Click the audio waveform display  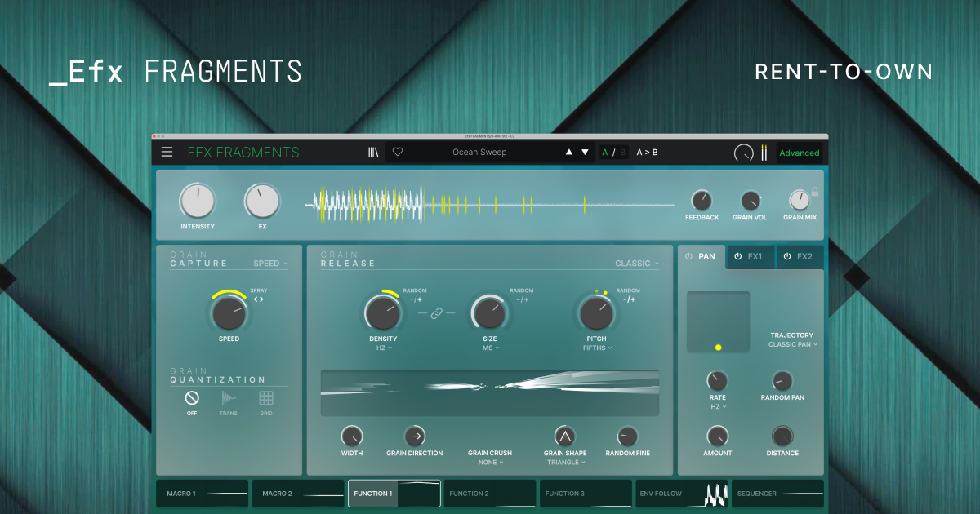(x=488, y=204)
